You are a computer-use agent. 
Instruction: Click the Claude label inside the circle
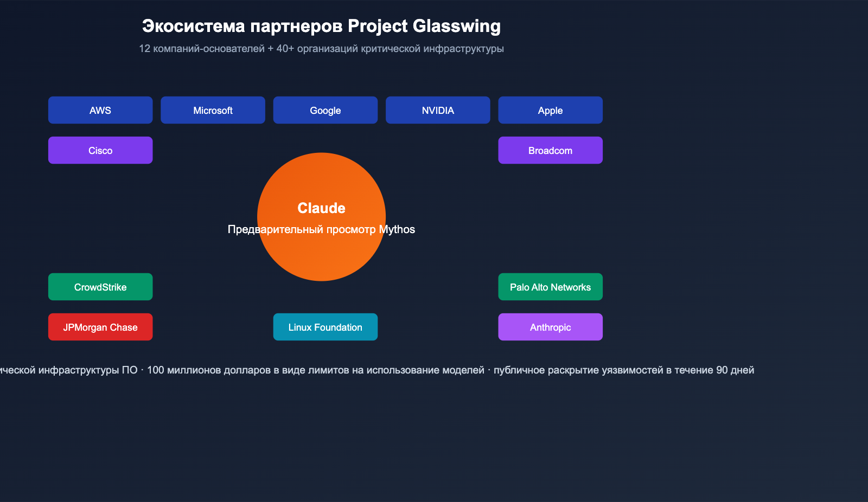point(321,208)
